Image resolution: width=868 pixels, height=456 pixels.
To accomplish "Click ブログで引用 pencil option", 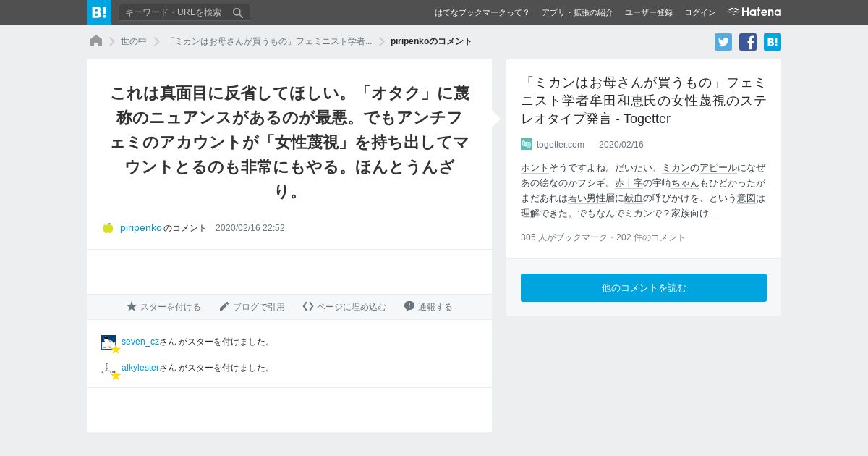I will pos(252,307).
